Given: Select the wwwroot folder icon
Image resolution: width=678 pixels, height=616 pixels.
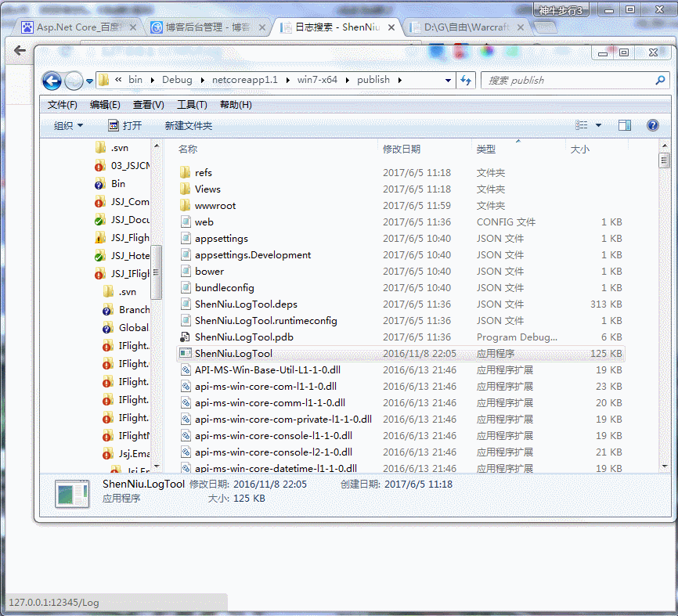Looking at the screenshot, I should tap(185, 206).
